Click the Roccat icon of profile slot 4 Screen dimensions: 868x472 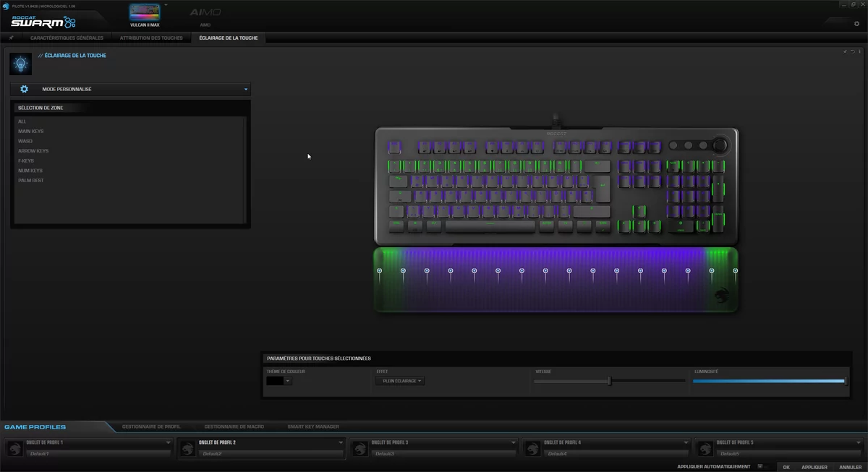(x=532, y=449)
